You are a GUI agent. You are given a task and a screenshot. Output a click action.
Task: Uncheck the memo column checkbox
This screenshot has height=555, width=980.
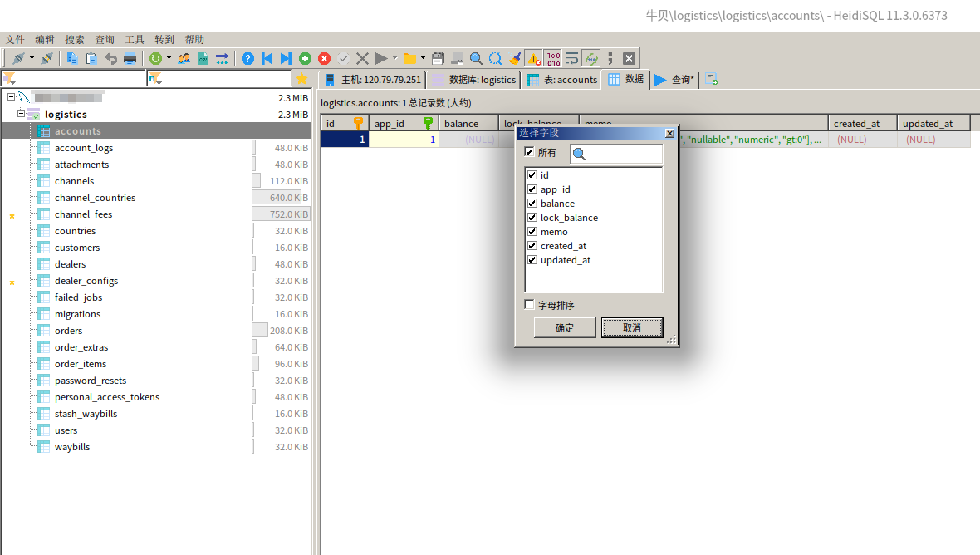point(532,231)
